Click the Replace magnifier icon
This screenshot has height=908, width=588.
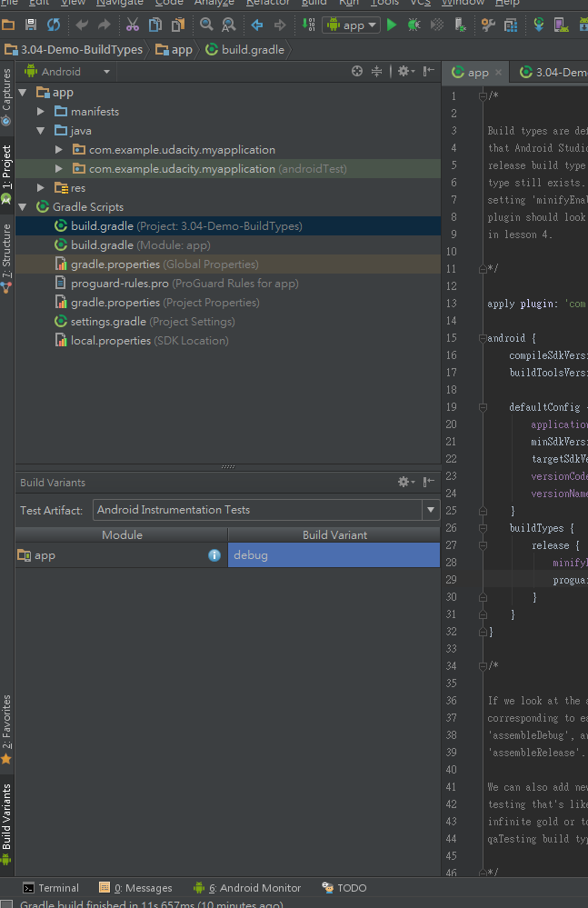[229, 25]
